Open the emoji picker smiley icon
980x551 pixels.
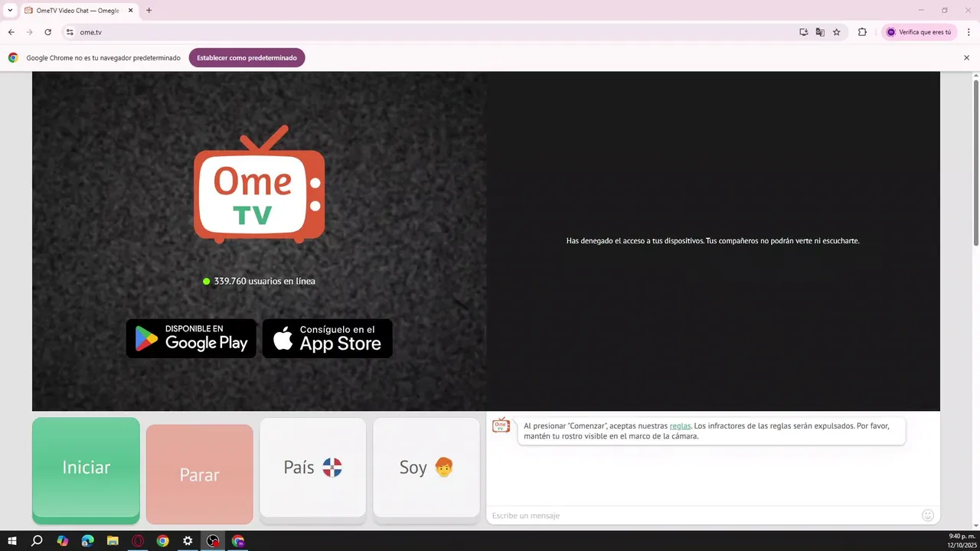click(928, 515)
